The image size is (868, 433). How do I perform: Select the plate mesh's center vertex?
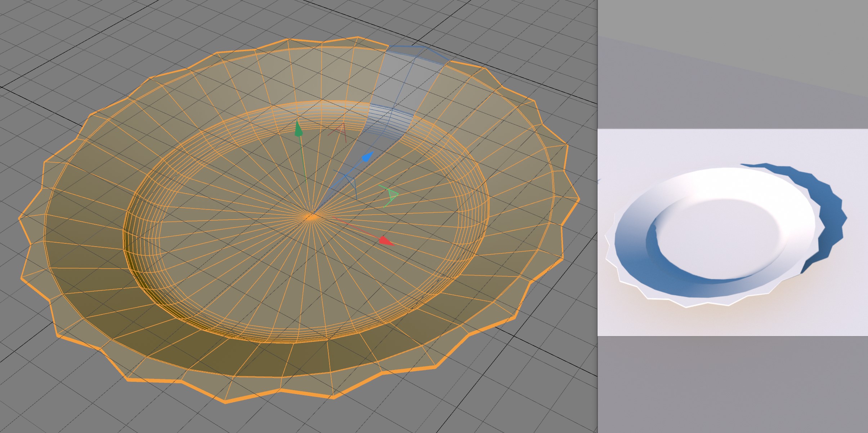(x=311, y=217)
